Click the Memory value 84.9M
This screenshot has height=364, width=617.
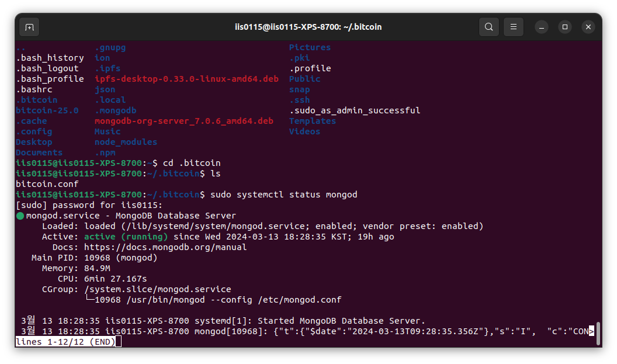click(97, 268)
